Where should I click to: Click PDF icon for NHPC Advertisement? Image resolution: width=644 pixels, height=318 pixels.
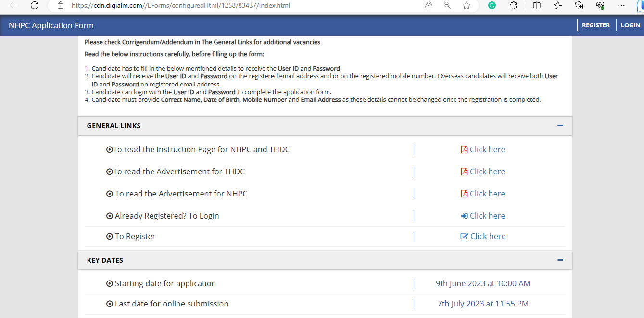(x=464, y=194)
